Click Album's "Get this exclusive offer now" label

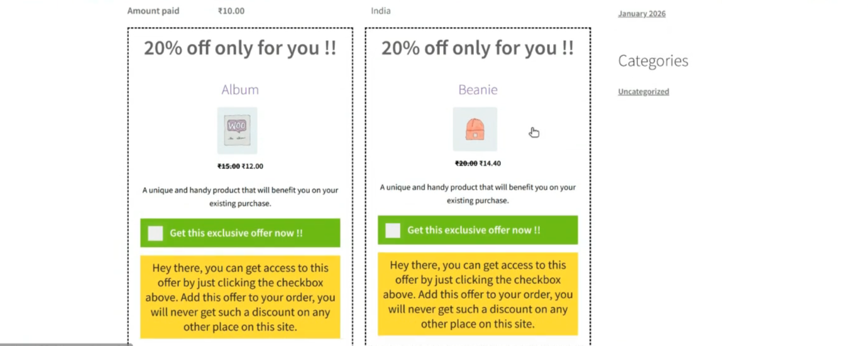(236, 233)
